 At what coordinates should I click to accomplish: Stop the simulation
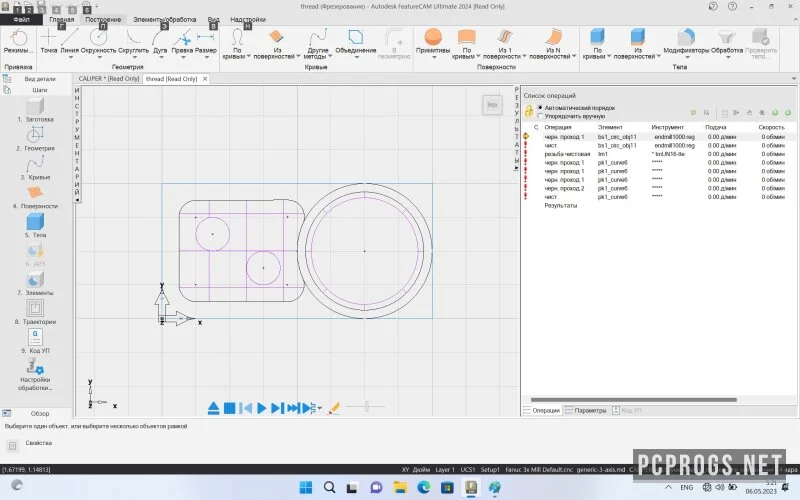tap(230, 408)
